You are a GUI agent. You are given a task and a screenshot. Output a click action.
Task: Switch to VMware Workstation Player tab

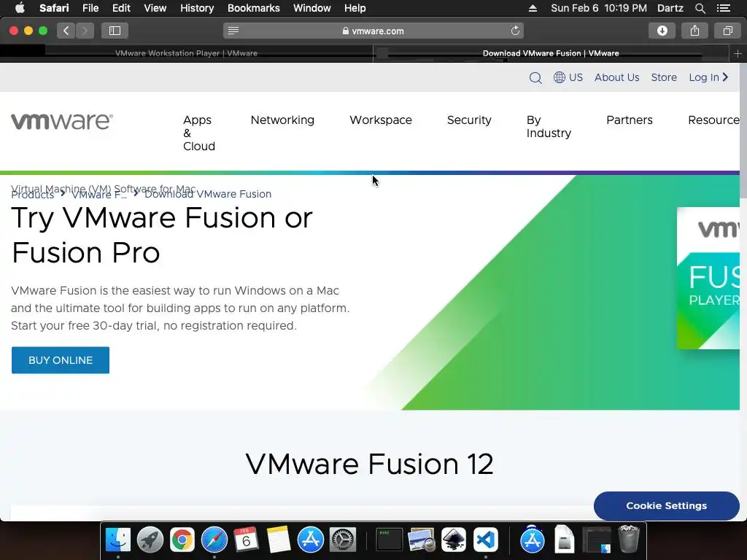tap(186, 53)
